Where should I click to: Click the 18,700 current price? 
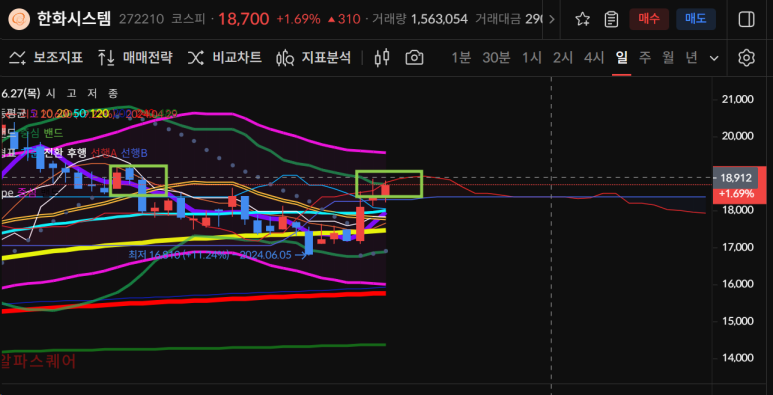pos(244,20)
